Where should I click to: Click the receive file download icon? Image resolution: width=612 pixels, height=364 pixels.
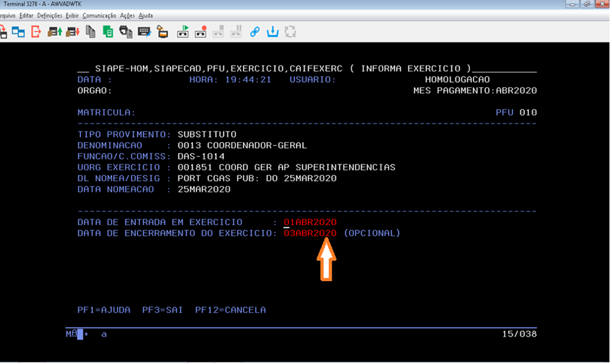tap(73, 32)
